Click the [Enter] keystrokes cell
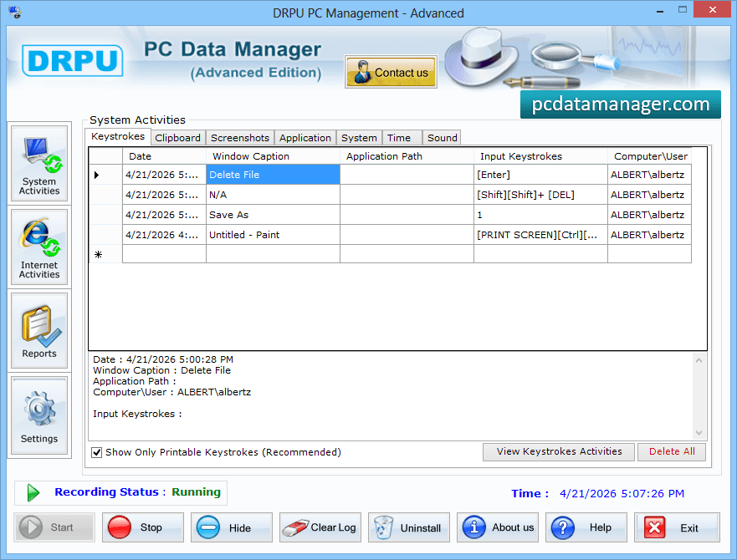This screenshot has height=560, width=737. 540,175
